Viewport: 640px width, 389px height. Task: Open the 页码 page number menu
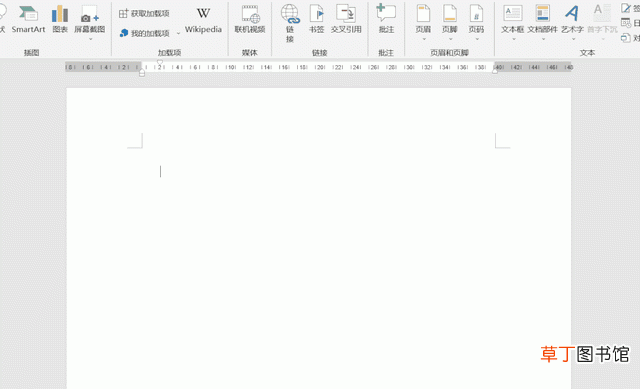(x=476, y=19)
